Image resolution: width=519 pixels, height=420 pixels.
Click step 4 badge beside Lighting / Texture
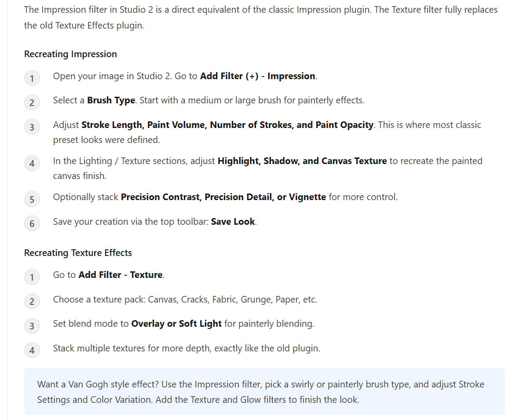32,163
